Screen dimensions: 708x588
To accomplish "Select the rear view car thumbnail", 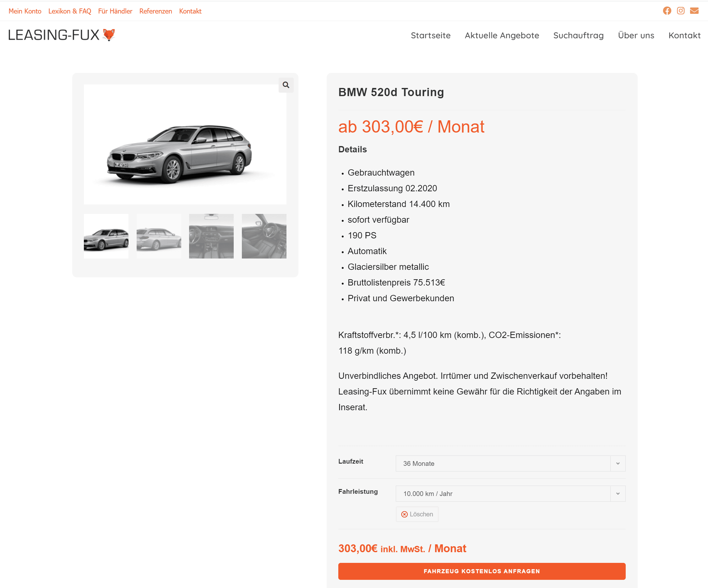I will [x=159, y=236].
